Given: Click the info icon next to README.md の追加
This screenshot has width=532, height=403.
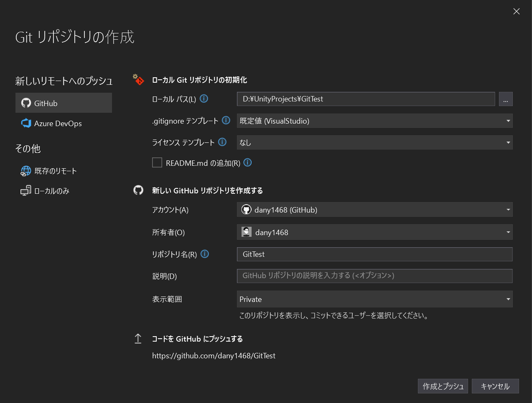Looking at the screenshot, I should [x=248, y=162].
